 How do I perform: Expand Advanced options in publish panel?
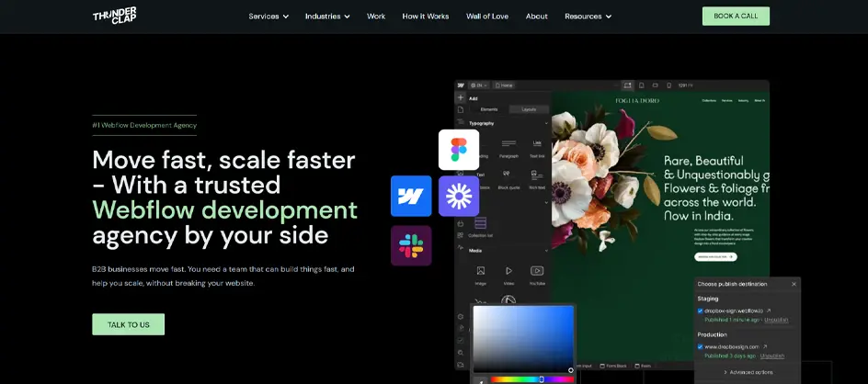tap(748, 372)
